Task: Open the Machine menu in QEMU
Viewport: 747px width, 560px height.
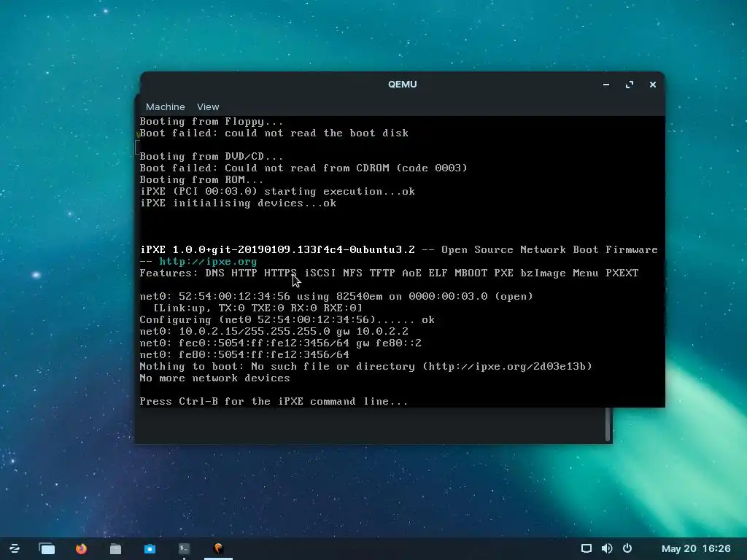Action: click(166, 106)
